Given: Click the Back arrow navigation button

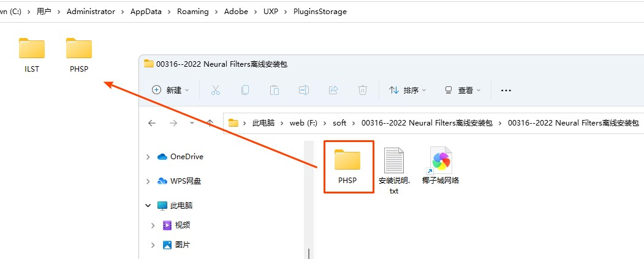Looking at the screenshot, I should (152, 122).
